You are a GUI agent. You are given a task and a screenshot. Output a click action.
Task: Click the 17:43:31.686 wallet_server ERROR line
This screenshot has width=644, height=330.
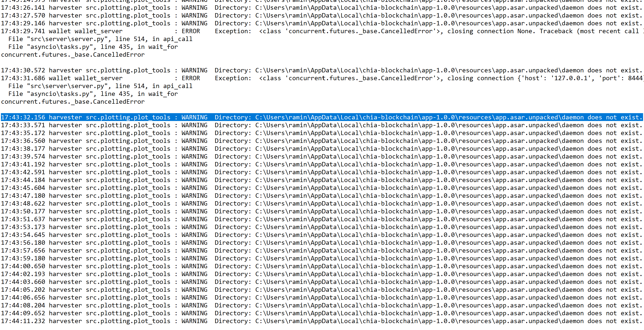[322, 78]
